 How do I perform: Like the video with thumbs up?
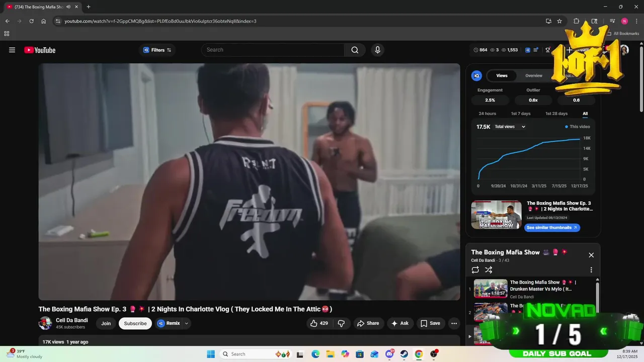[x=319, y=323]
